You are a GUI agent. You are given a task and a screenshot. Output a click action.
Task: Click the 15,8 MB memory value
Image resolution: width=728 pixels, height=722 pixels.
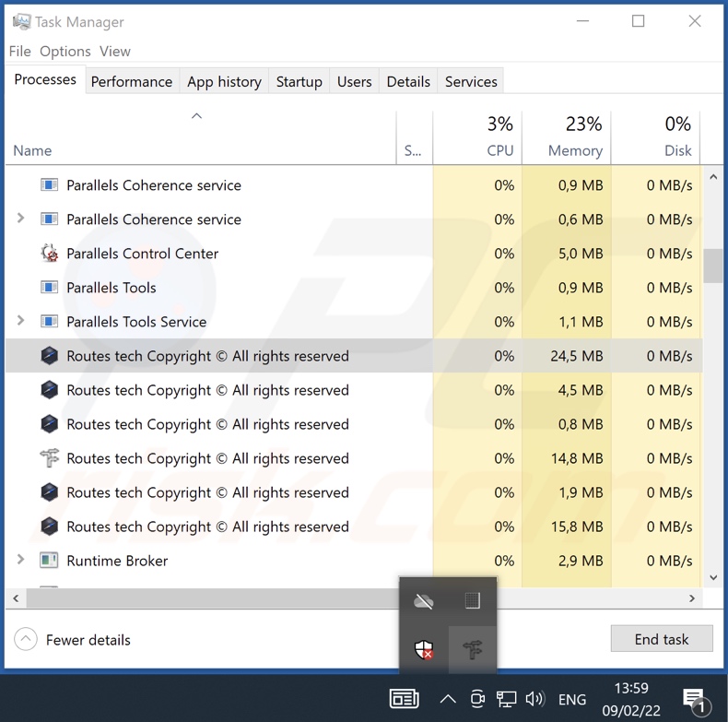click(x=577, y=527)
